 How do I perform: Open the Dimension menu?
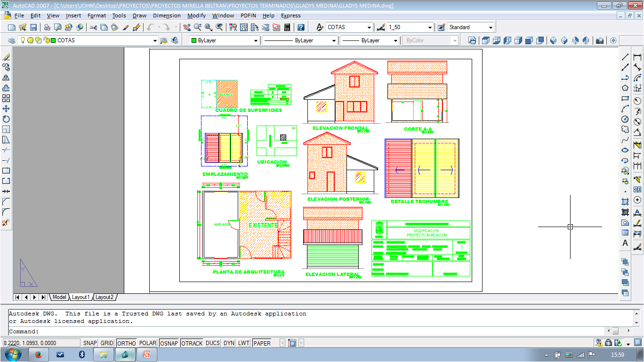click(x=167, y=16)
